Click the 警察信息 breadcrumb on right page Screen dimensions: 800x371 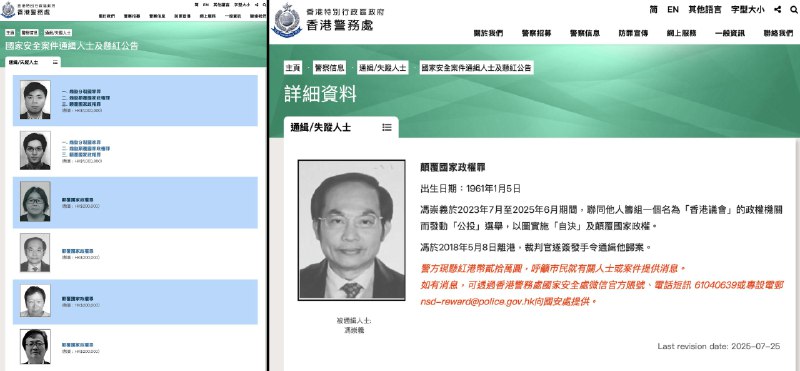click(x=329, y=68)
